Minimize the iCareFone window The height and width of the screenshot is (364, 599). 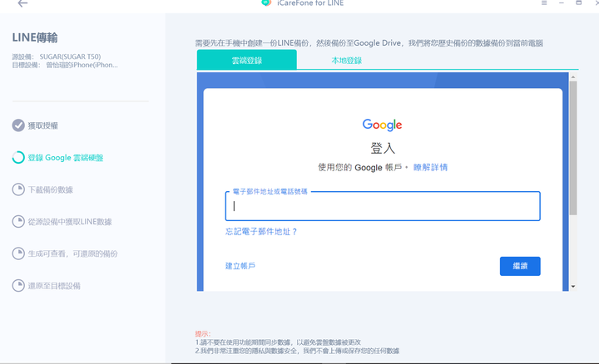[562, 2]
